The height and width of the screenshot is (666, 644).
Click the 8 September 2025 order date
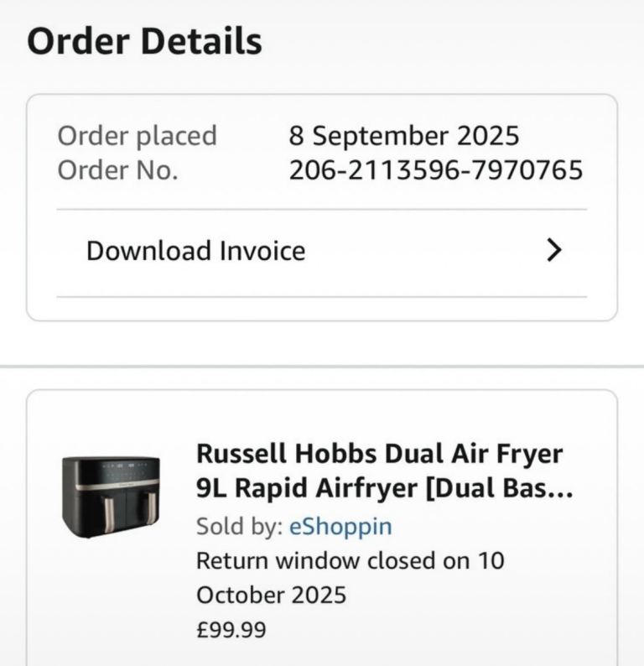point(403,136)
